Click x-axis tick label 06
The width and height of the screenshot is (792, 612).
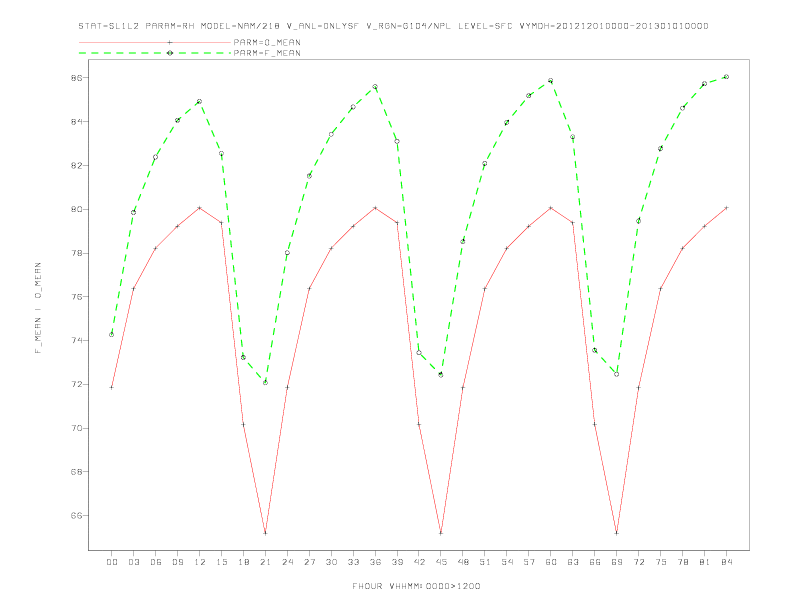click(x=156, y=562)
